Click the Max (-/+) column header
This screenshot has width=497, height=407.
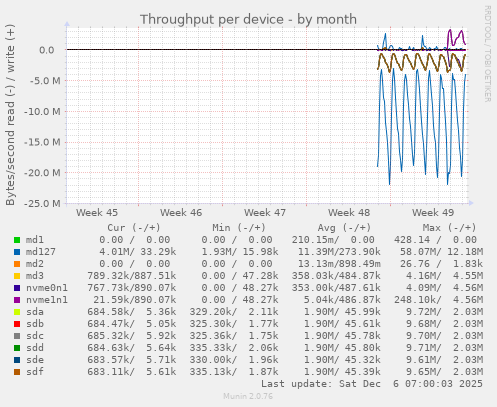click(450, 228)
